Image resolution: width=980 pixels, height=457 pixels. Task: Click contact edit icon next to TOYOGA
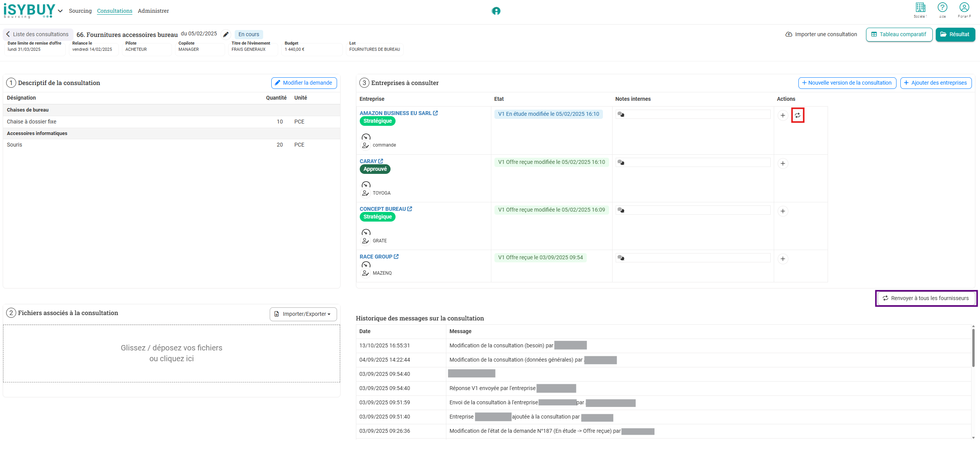point(366,193)
